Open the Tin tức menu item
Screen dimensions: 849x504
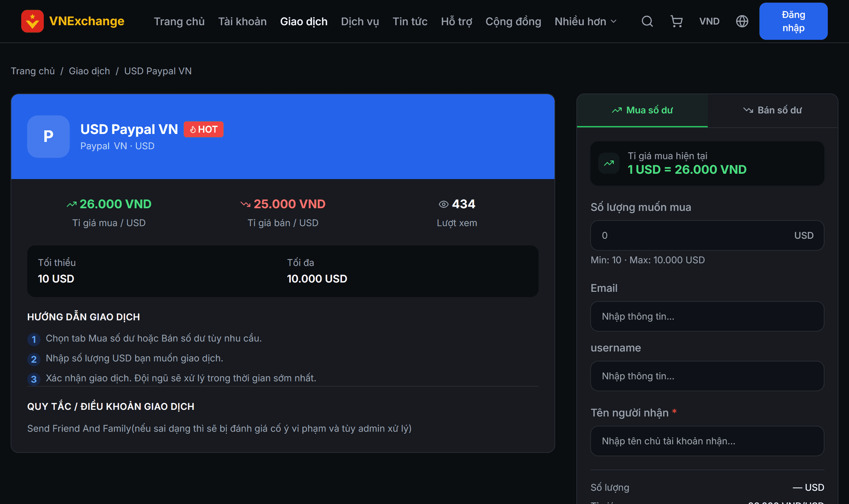tap(410, 21)
